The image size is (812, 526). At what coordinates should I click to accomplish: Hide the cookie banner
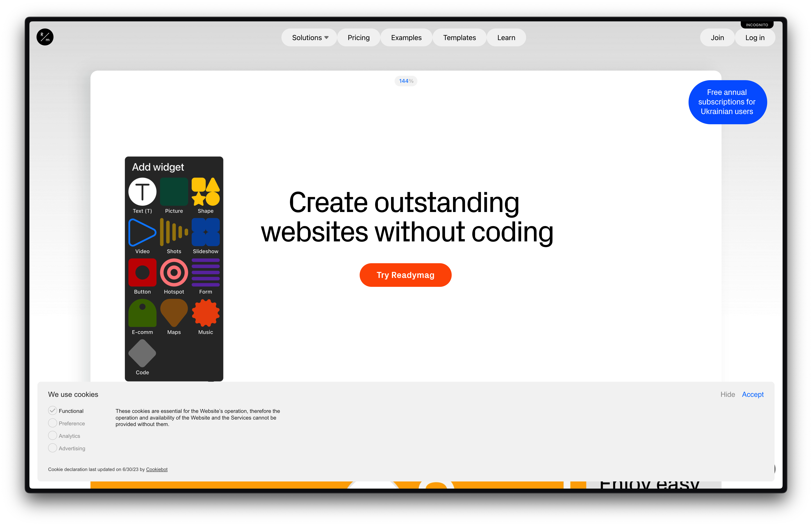point(727,394)
